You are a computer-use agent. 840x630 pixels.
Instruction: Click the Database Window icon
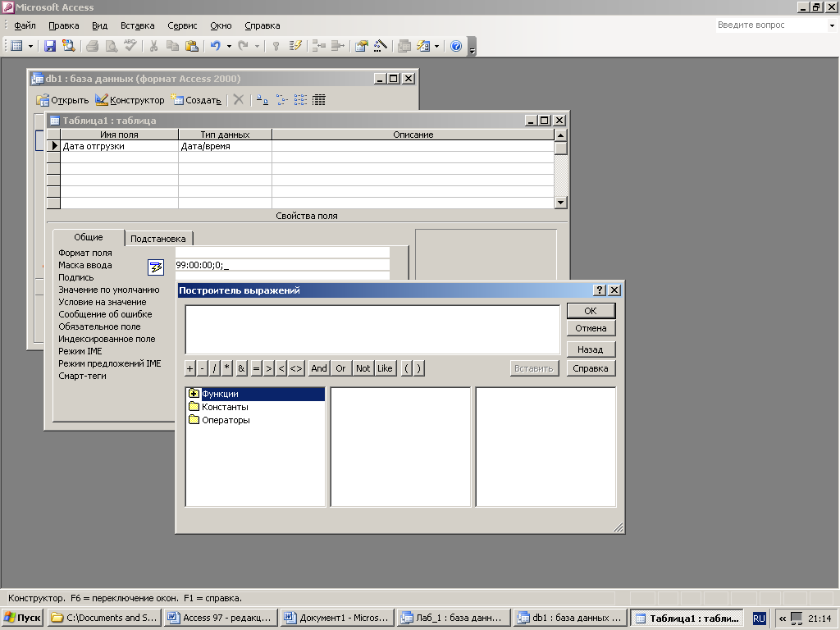[x=404, y=46]
